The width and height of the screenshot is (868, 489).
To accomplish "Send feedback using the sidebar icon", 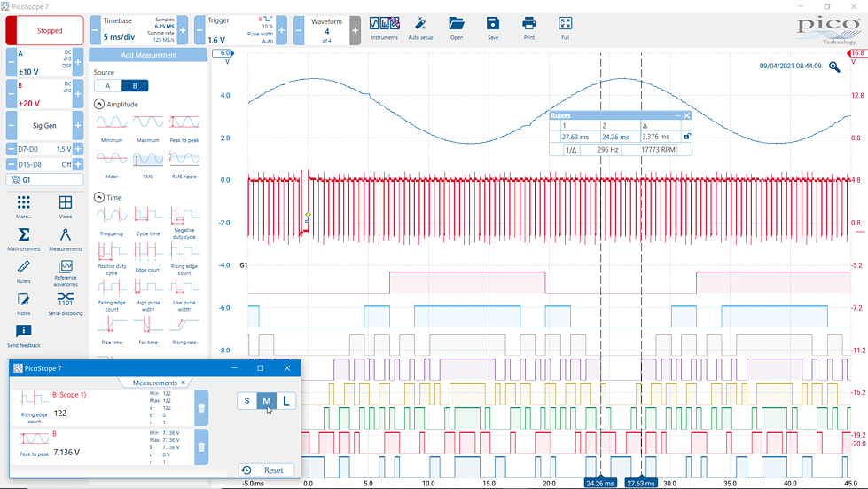I will tap(23, 336).
